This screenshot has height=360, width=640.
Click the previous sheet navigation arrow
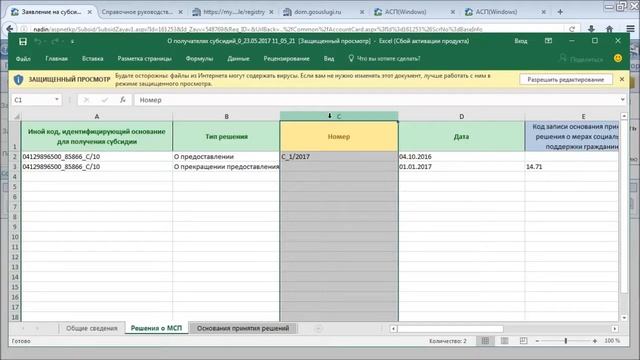pos(23,328)
